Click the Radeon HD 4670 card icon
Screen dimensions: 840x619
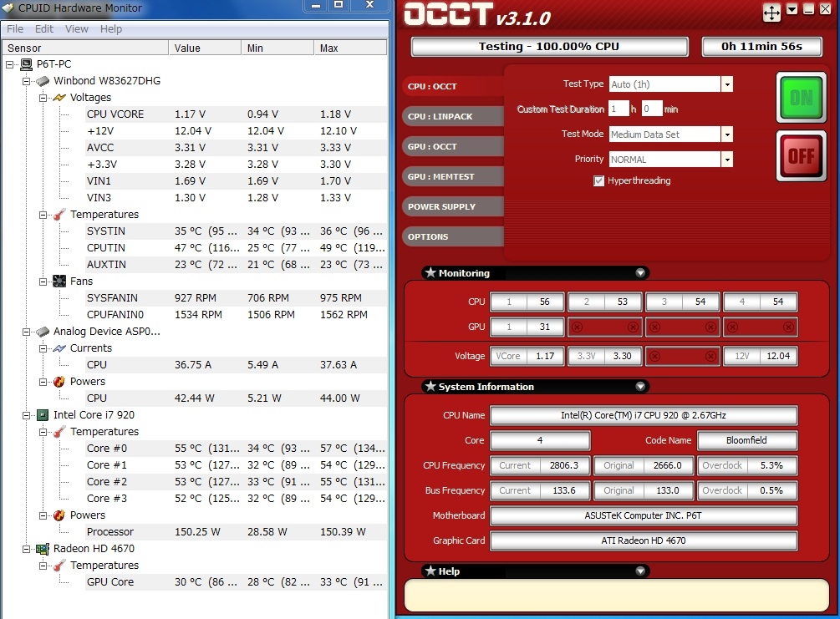point(43,549)
